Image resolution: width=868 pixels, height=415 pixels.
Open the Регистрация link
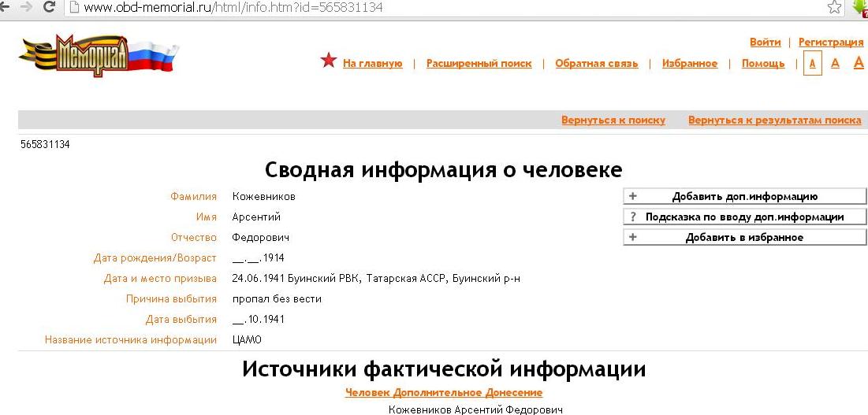point(830,43)
